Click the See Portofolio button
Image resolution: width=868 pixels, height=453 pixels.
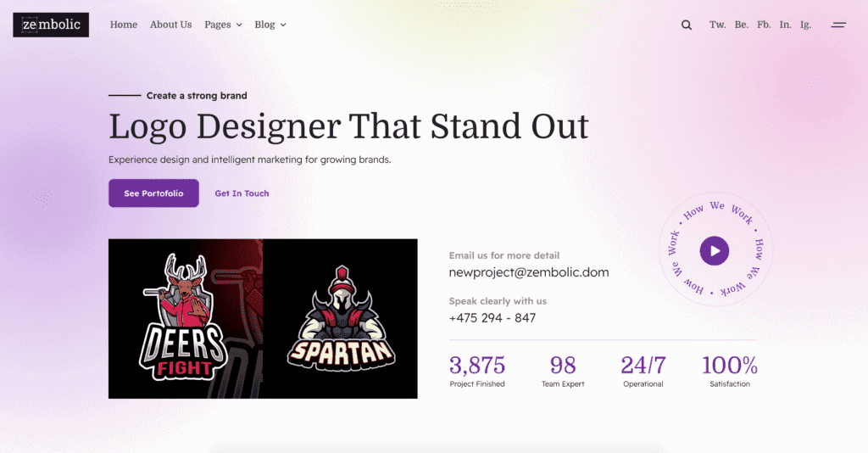(x=153, y=193)
